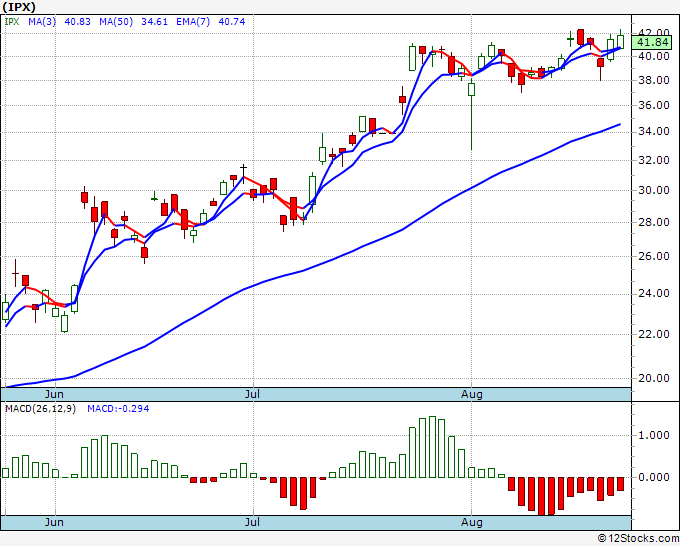This screenshot has height=546, width=680.
Task: Click the 30.00 price axis label
Action: [654, 190]
